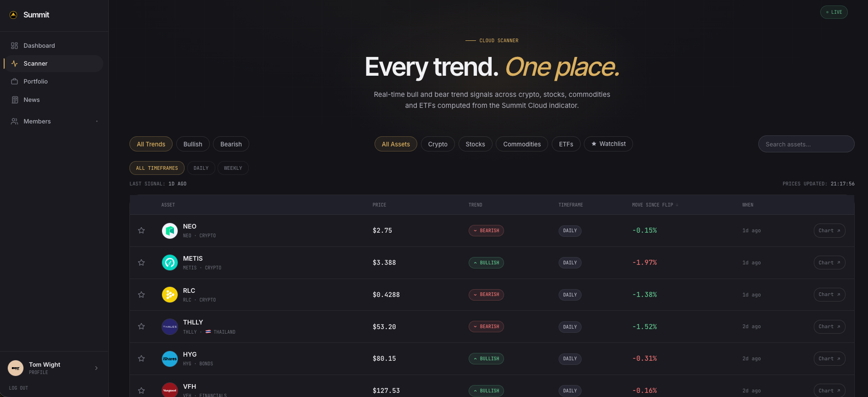Open the Chart button for METIS
The width and height of the screenshot is (868, 397).
pyautogui.click(x=829, y=263)
